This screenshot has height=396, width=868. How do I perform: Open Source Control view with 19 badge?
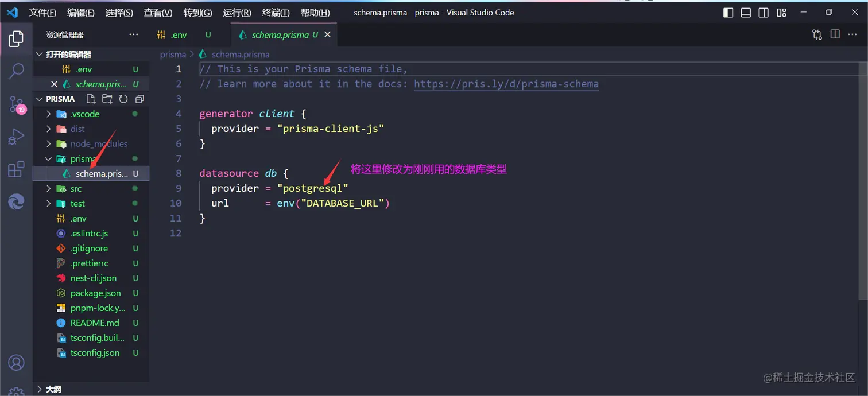pos(17,104)
